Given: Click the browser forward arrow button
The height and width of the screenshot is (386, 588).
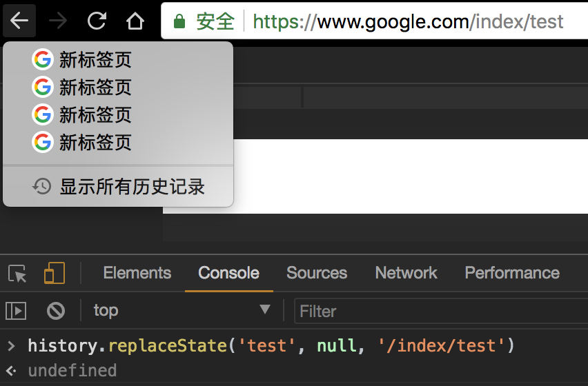Looking at the screenshot, I should 58,21.
